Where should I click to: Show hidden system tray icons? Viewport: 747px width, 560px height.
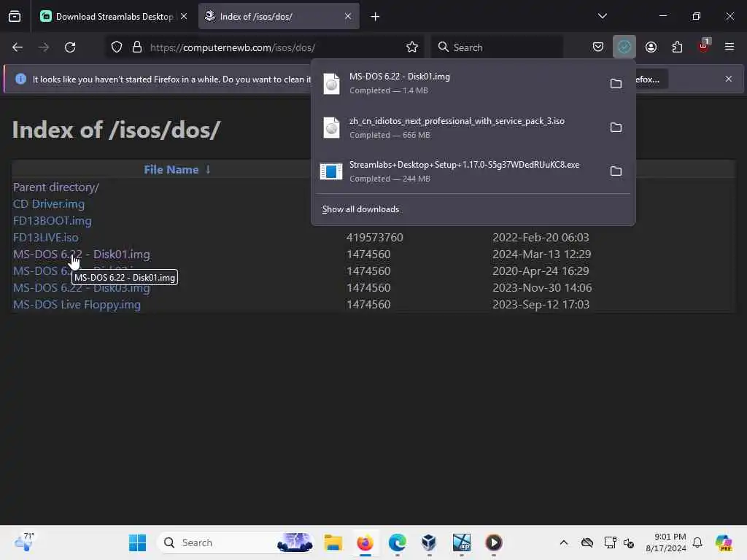click(x=564, y=542)
